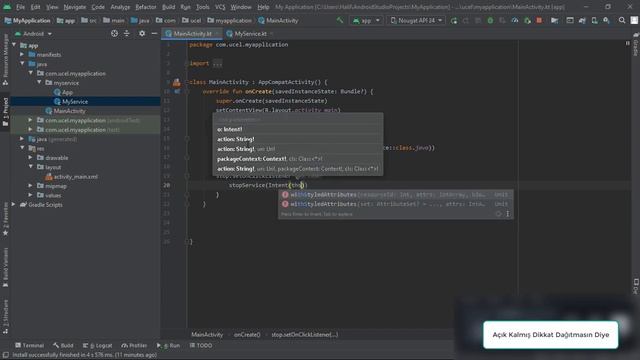This screenshot has height=360, width=640.
Task: Open the TODO tool window
Action: (200, 345)
